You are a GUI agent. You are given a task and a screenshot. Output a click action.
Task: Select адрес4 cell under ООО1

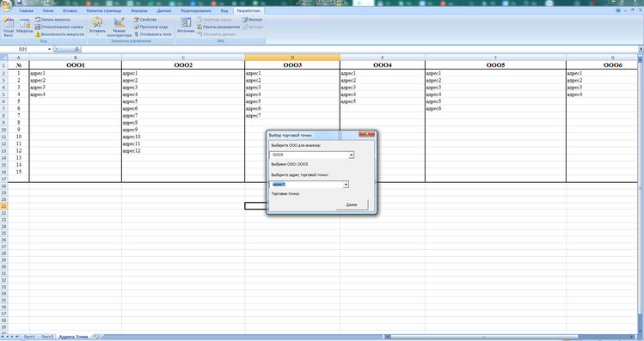pyautogui.click(x=75, y=94)
